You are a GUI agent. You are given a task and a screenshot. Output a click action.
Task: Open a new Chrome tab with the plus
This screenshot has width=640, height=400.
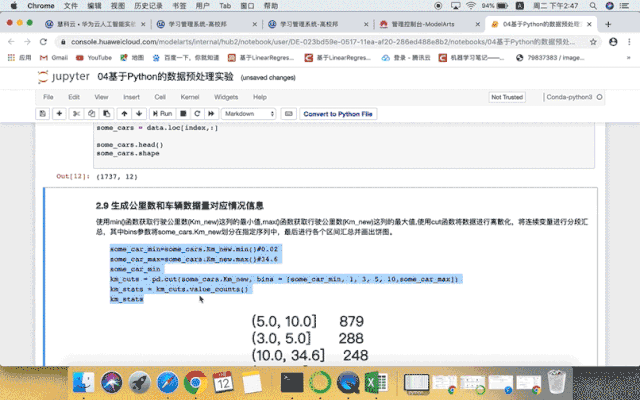(x=608, y=24)
